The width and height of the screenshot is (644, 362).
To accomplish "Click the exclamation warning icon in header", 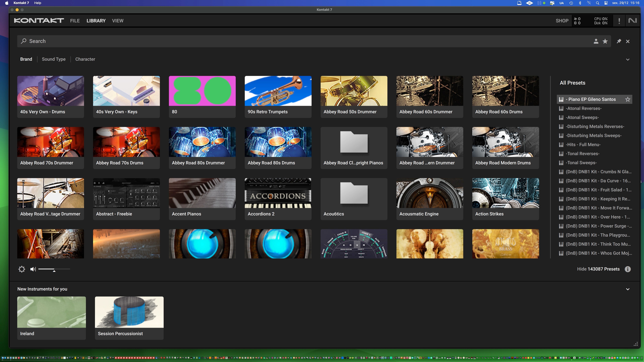I will click(x=619, y=21).
